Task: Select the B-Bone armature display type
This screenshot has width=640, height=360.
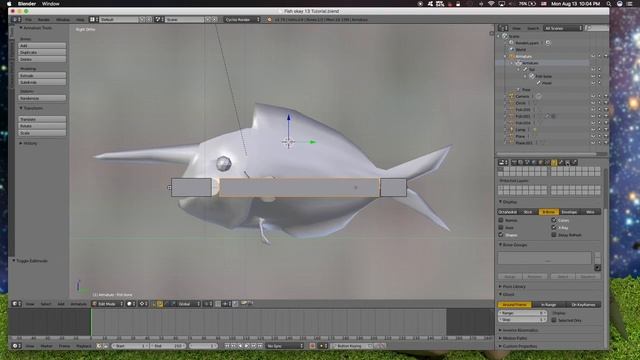Action: tap(549, 212)
